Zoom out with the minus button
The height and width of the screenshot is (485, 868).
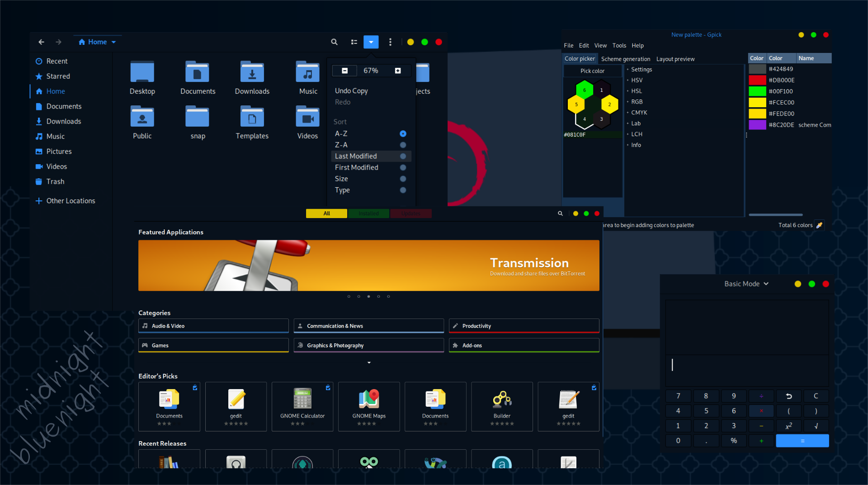tap(344, 71)
